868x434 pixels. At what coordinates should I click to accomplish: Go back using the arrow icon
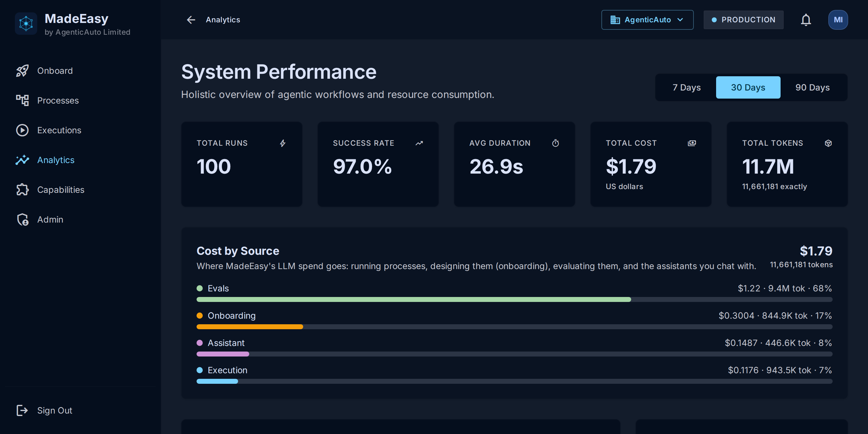click(191, 20)
